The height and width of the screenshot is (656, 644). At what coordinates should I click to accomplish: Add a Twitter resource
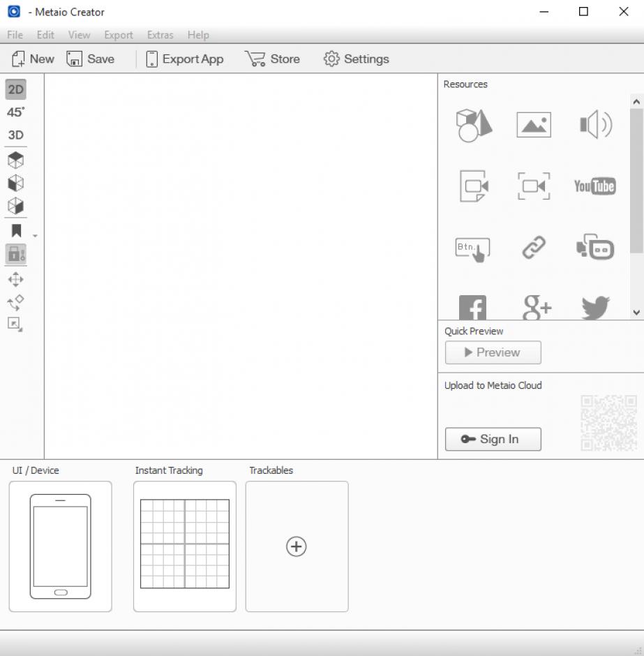pyautogui.click(x=595, y=308)
